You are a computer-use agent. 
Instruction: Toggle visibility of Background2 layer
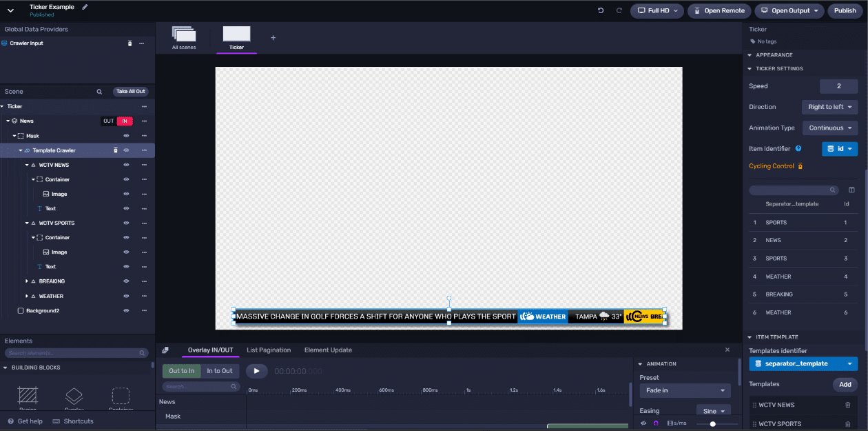click(x=127, y=311)
